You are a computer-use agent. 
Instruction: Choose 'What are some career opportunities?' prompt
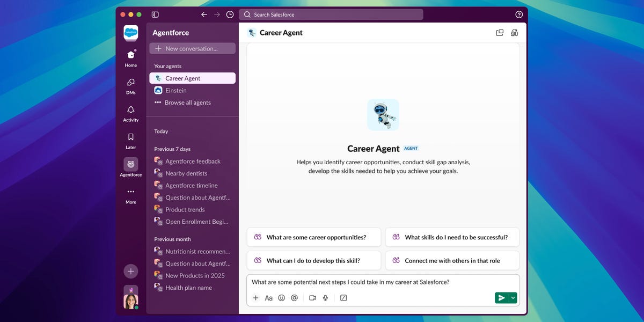point(314,237)
